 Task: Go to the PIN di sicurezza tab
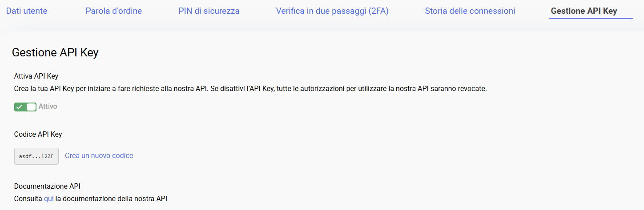point(209,11)
